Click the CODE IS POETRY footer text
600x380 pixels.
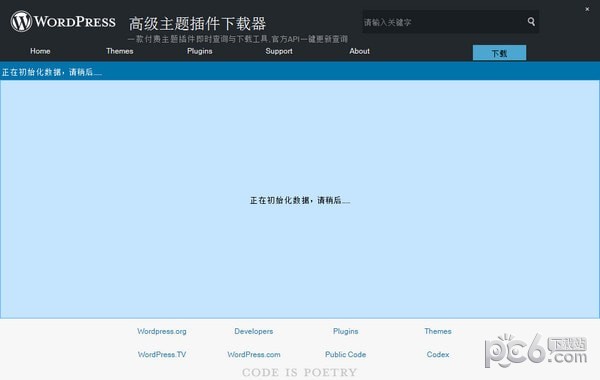pos(300,372)
